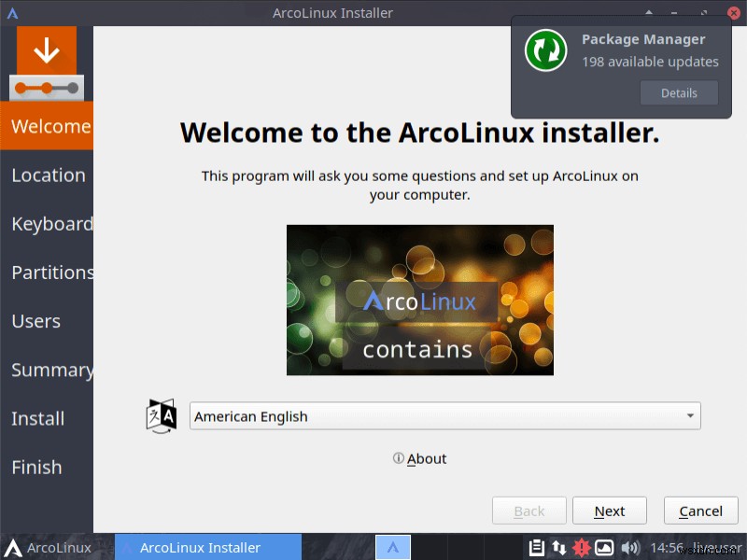The height and width of the screenshot is (560, 747).
Task: Click the Package Manager update icon
Action: tap(545, 50)
